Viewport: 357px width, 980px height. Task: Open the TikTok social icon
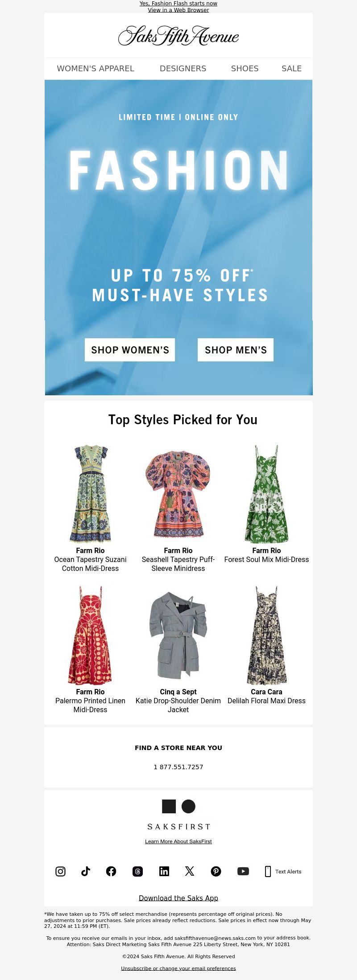tap(86, 871)
